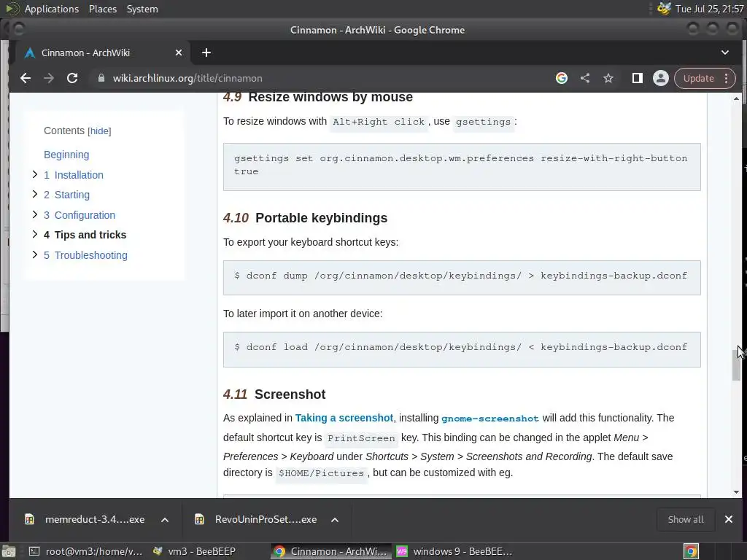
Task: Hide the Contents sidebar
Action: tap(99, 131)
